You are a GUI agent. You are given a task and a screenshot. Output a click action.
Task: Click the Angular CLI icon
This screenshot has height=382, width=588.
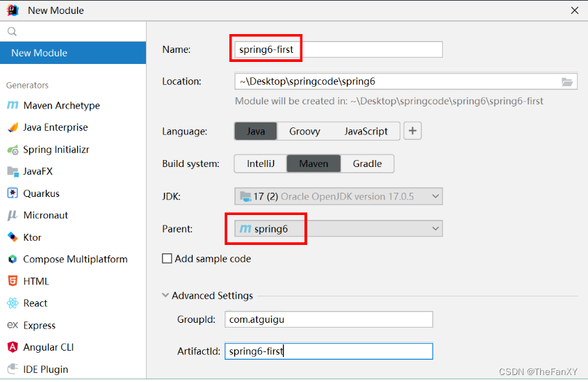(13, 347)
